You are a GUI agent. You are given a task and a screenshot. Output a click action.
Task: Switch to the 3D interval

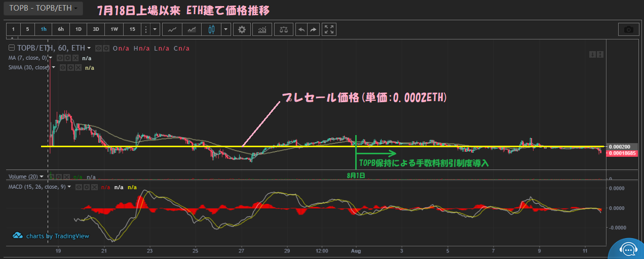coord(96,29)
